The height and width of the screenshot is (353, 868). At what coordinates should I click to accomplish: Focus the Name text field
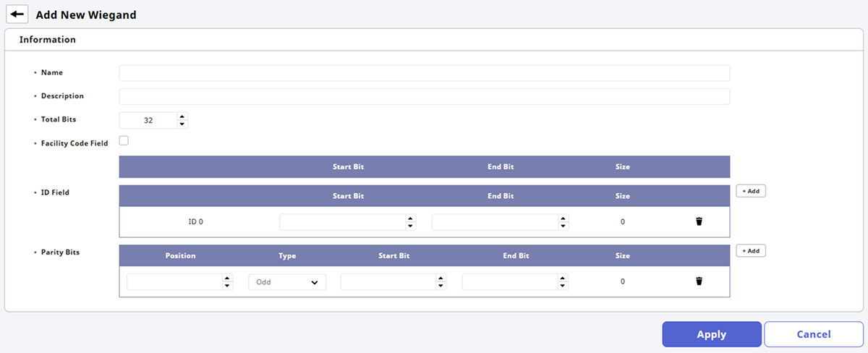pyautogui.click(x=424, y=73)
